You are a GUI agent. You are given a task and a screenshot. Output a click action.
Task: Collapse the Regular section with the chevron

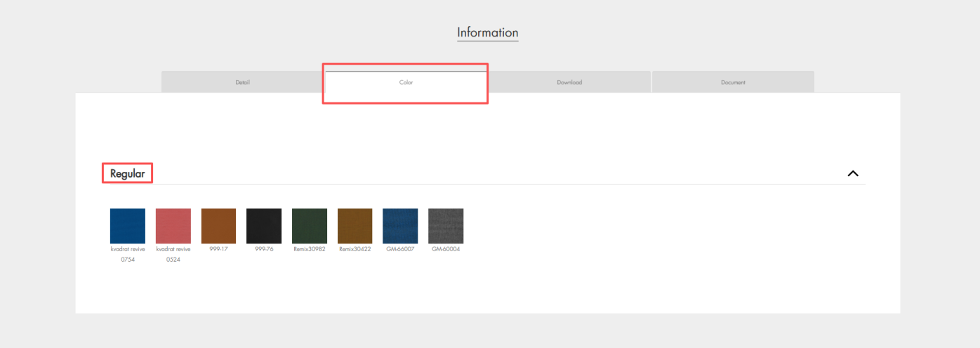(x=853, y=173)
